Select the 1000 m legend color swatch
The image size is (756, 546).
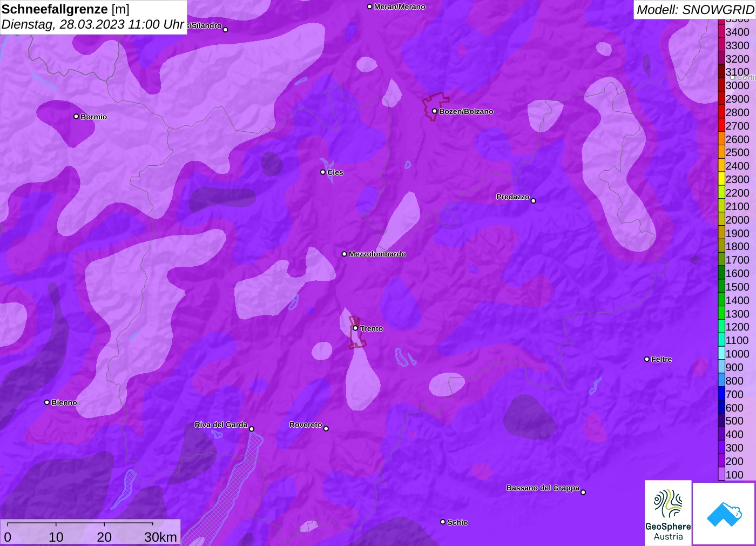point(721,354)
